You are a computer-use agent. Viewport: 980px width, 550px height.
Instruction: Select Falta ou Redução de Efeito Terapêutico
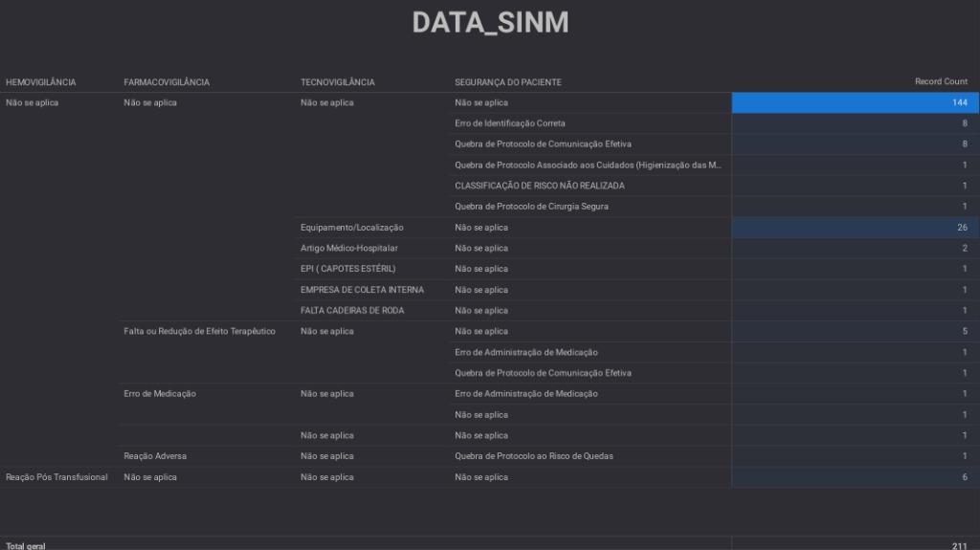point(200,331)
